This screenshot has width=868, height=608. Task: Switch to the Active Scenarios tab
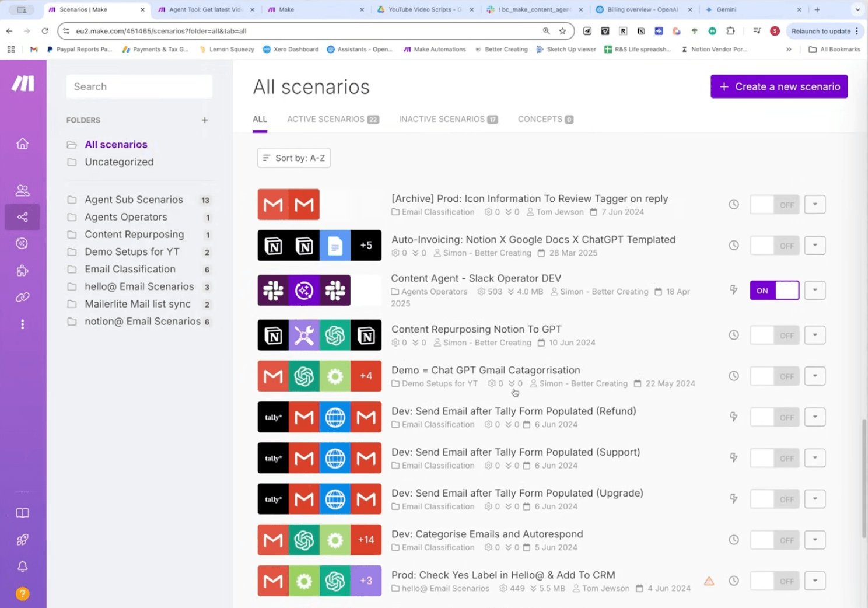tap(332, 119)
